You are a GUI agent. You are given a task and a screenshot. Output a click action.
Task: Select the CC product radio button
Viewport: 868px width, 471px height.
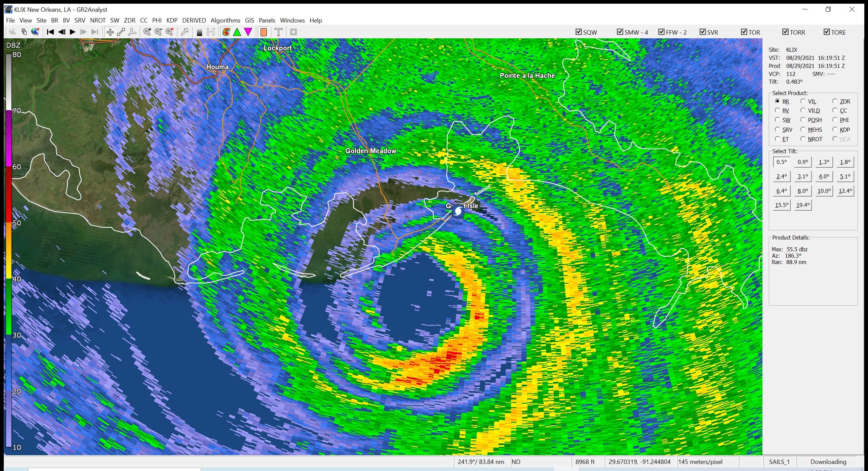pyautogui.click(x=835, y=110)
